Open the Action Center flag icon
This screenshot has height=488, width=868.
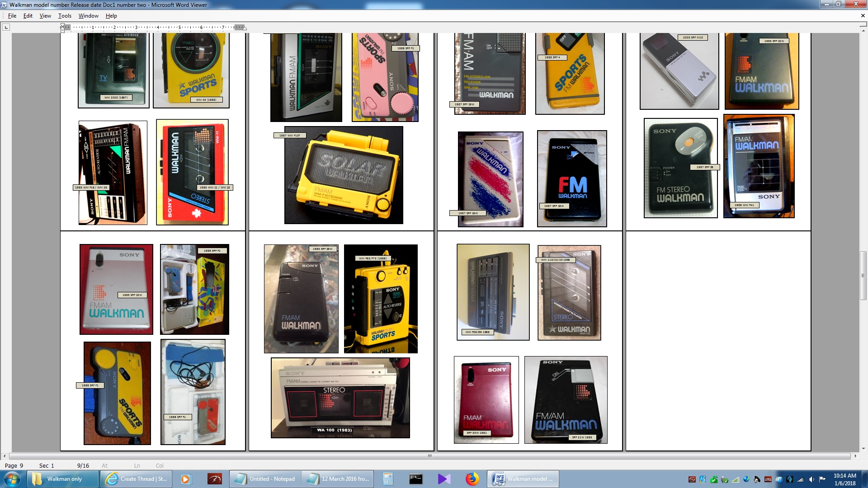click(x=822, y=479)
